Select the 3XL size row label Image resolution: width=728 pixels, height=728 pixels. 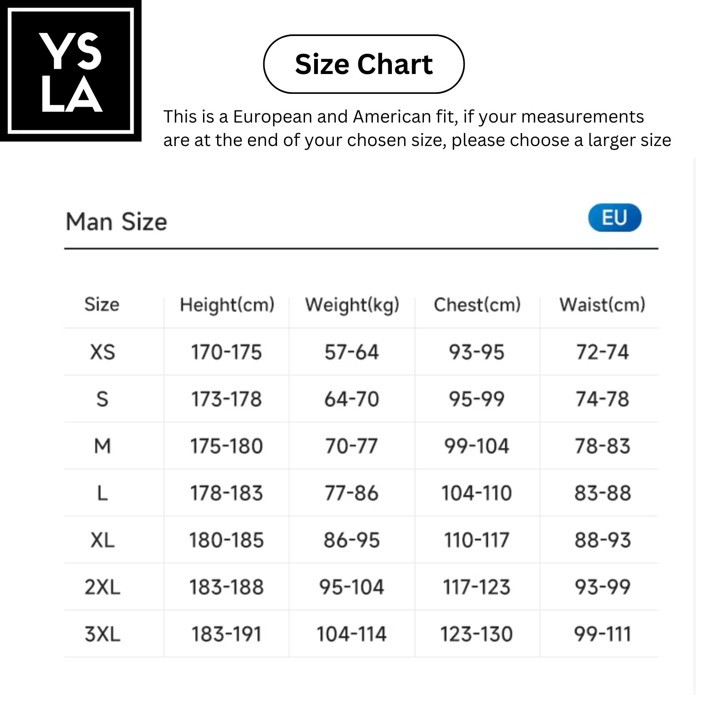click(x=102, y=634)
